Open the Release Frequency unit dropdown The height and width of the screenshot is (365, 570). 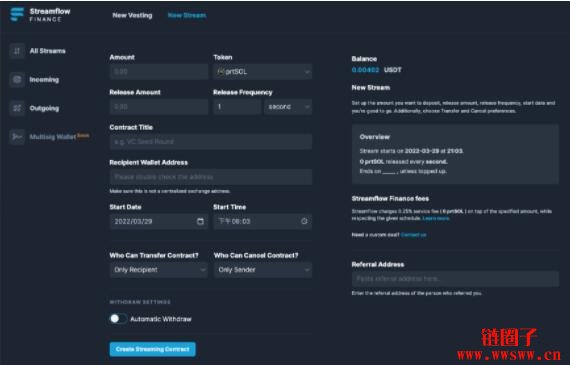[288, 107]
